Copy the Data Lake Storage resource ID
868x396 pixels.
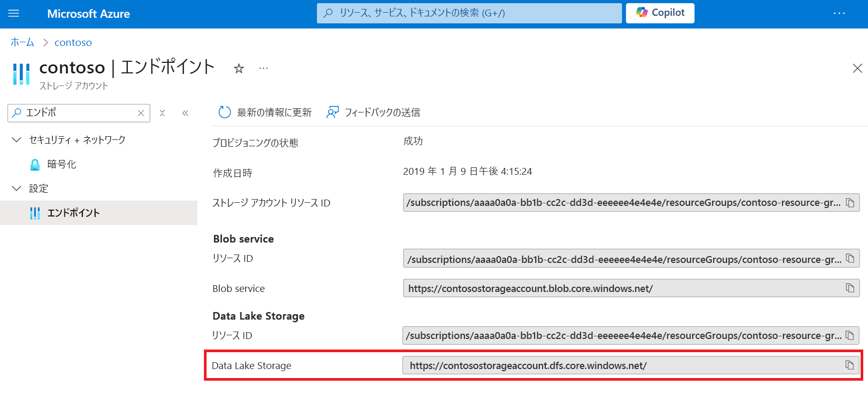pos(850,335)
